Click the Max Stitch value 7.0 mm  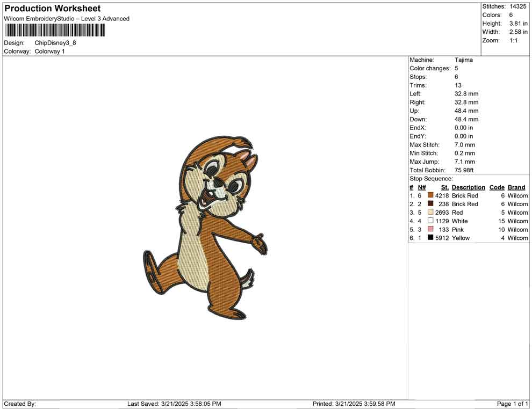coord(465,144)
